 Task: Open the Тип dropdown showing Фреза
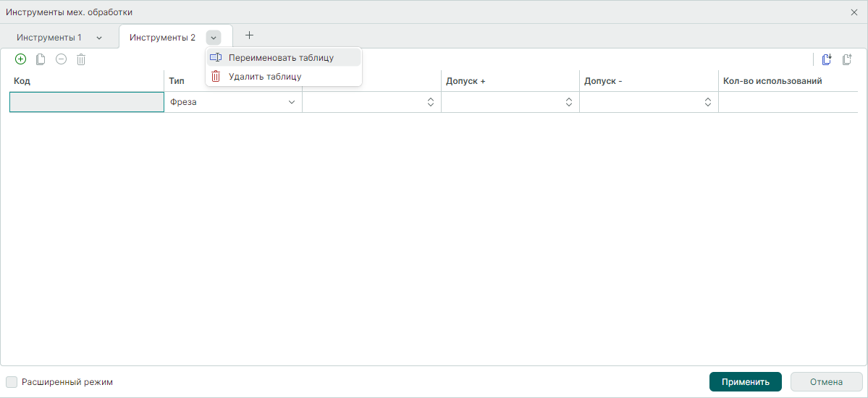(233, 102)
